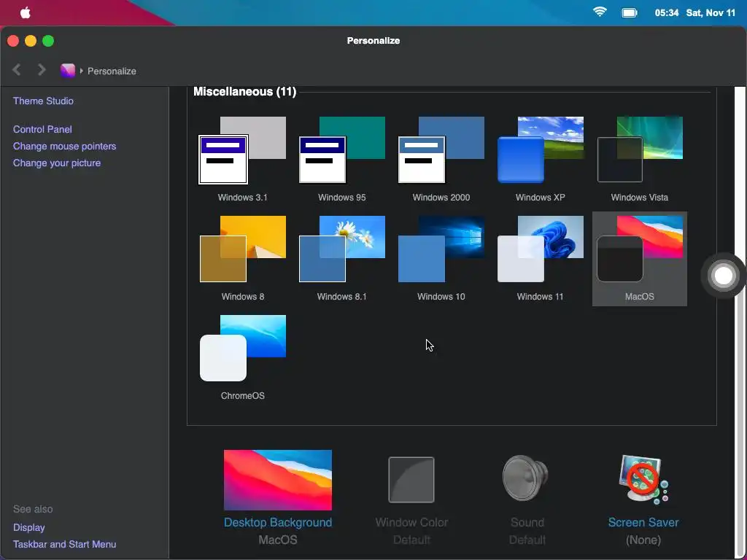Image resolution: width=747 pixels, height=560 pixels.
Task: Minimize the window with yellow button
Action: 31,41
